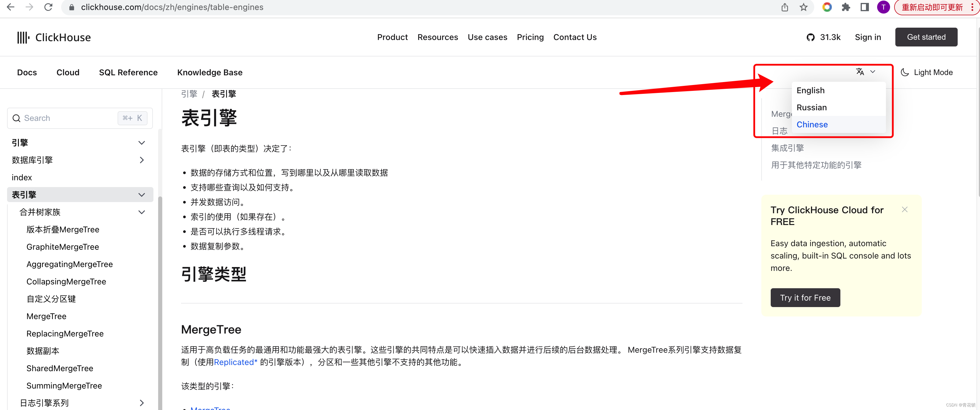Click the MergeTree link in sidebar
The image size is (980, 410).
click(46, 316)
